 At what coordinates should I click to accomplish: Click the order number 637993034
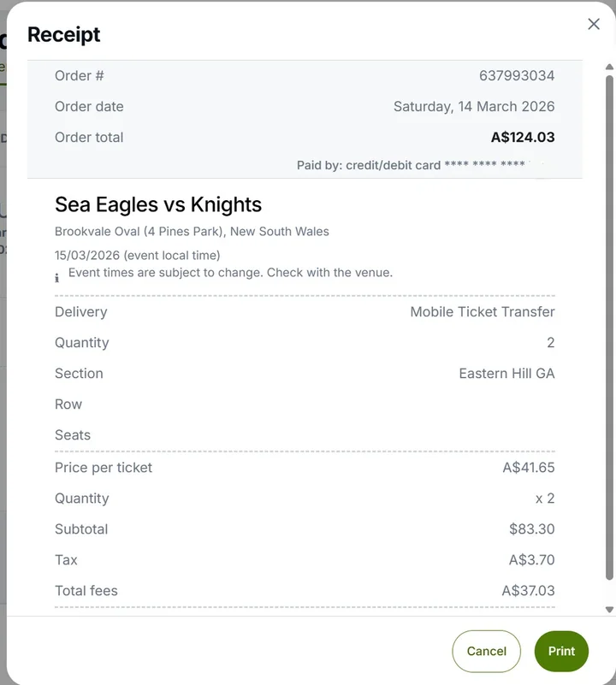pyautogui.click(x=517, y=76)
